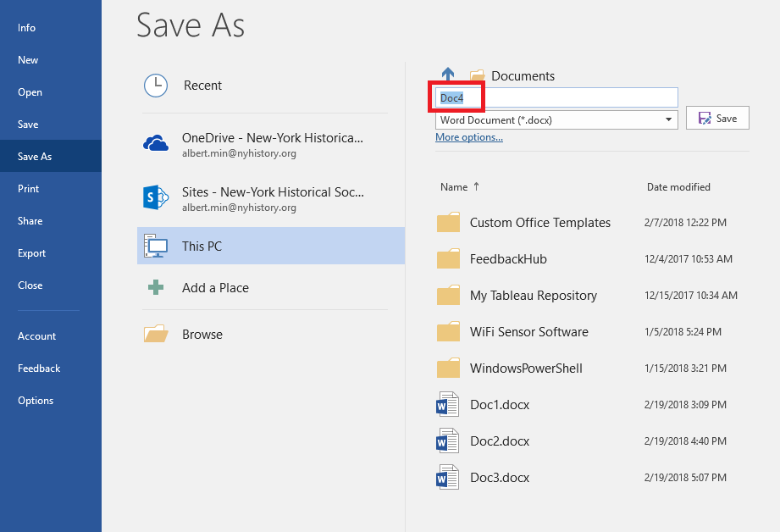Click the up-arrow folder navigation icon
Screen dimensions: 780x532
click(x=448, y=75)
